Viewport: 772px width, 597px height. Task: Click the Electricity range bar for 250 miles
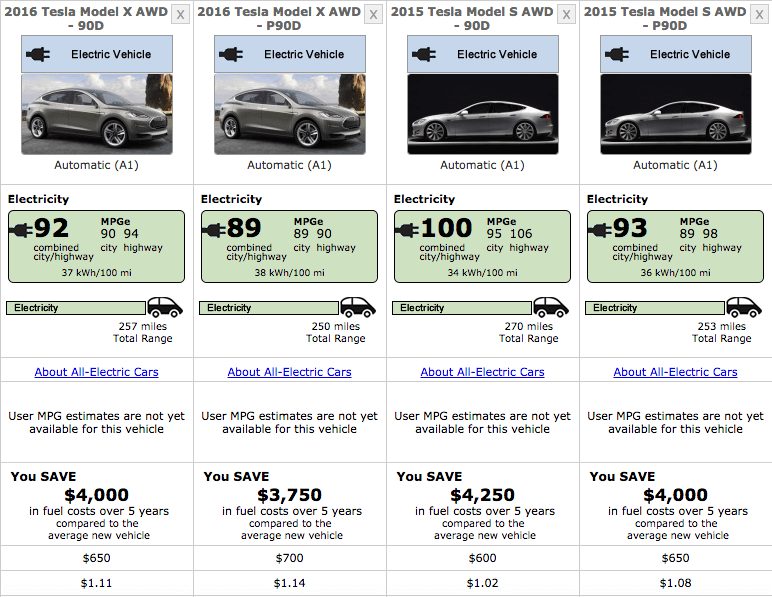coord(268,308)
